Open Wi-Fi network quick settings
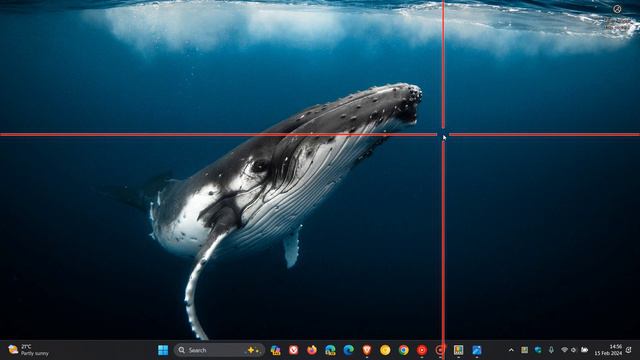This screenshot has width=640, height=360. click(x=564, y=350)
